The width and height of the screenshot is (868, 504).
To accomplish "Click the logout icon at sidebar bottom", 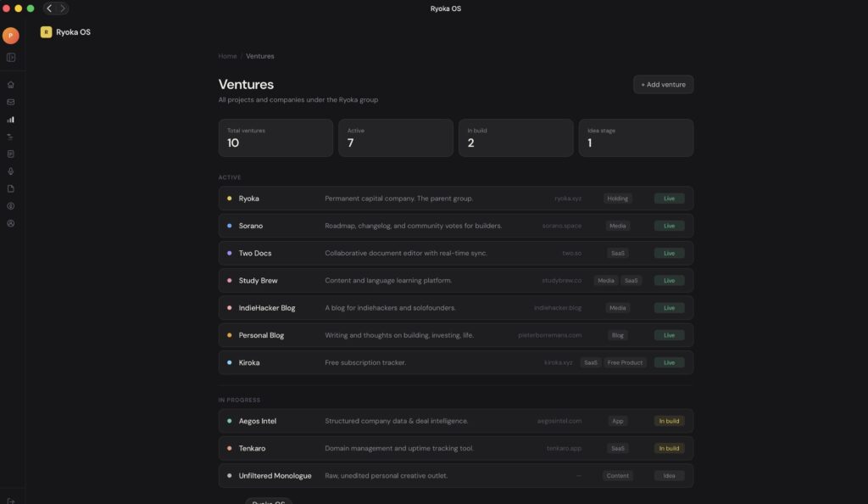I will tap(10, 501).
